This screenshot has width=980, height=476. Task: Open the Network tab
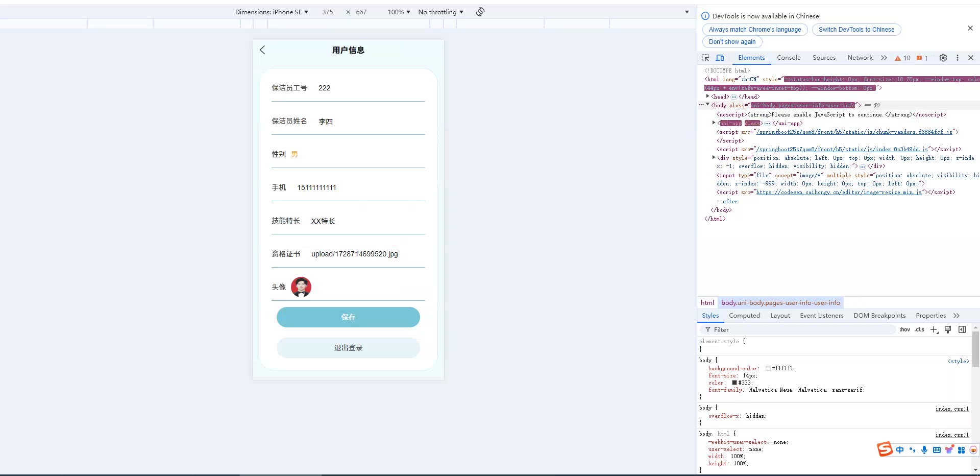coord(860,58)
